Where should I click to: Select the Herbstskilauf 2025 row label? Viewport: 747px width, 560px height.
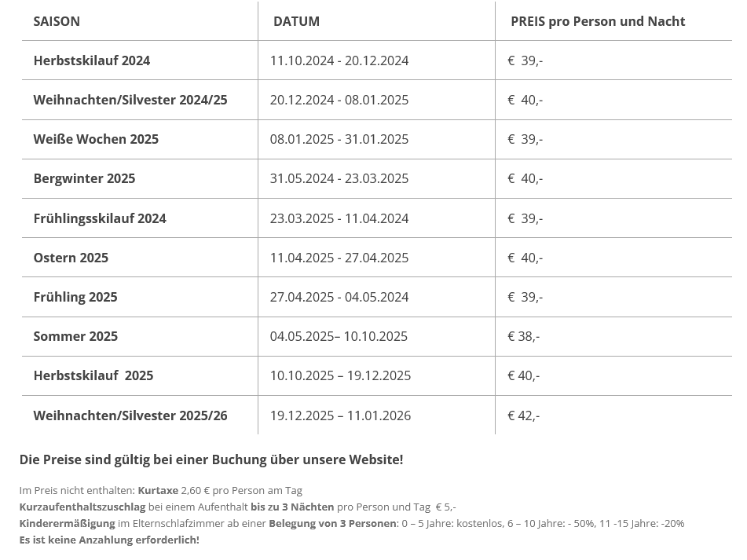point(93,375)
